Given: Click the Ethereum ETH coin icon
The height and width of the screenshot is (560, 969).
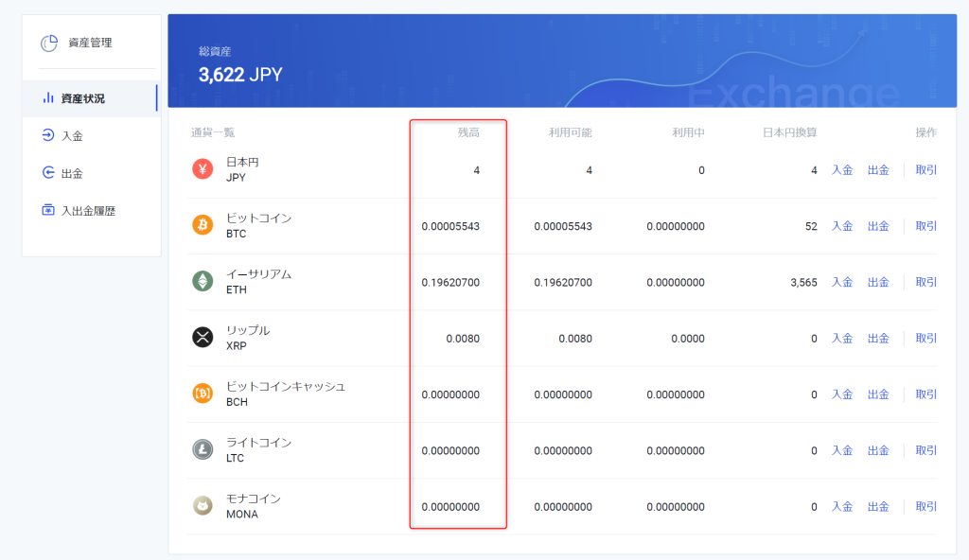Looking at the screenshot, I should (203, 281).
